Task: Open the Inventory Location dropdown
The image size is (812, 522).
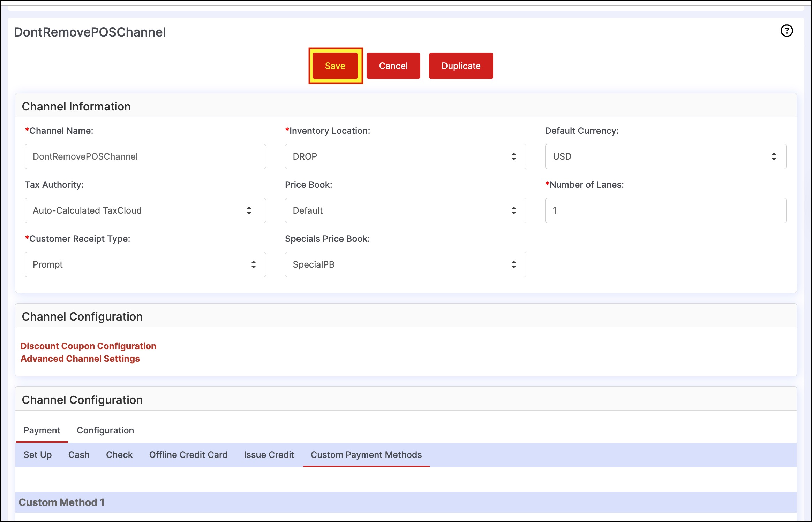Action: point(405,156)
